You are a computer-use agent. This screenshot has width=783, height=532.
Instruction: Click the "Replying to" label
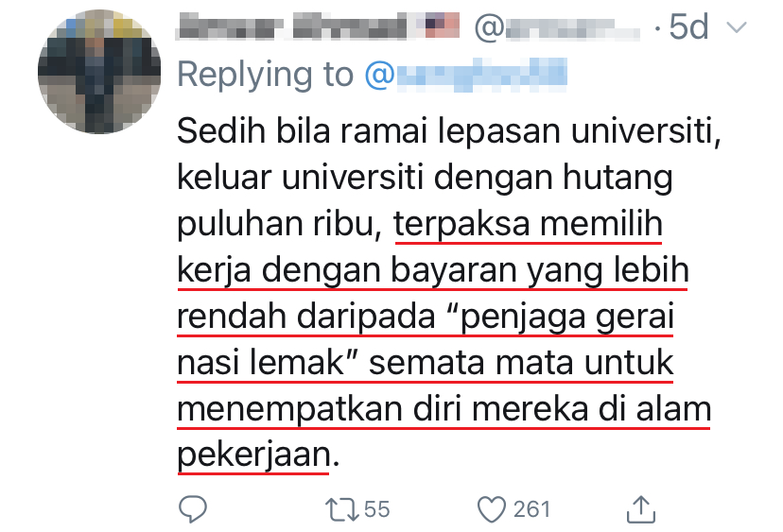pos(265,75)
